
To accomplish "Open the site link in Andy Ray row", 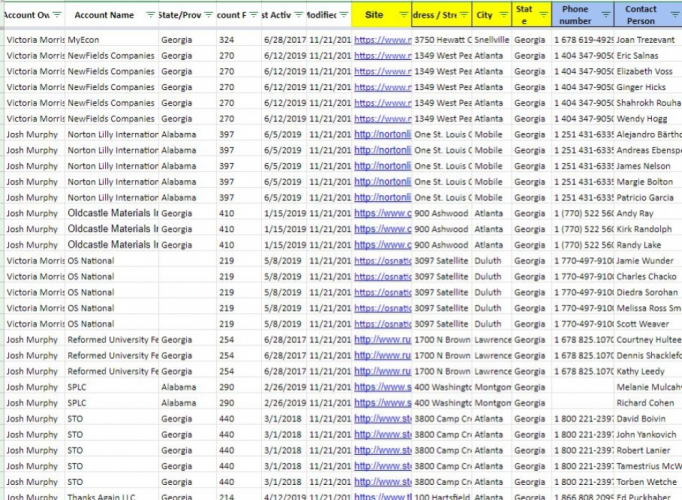I will click(382, 213).
